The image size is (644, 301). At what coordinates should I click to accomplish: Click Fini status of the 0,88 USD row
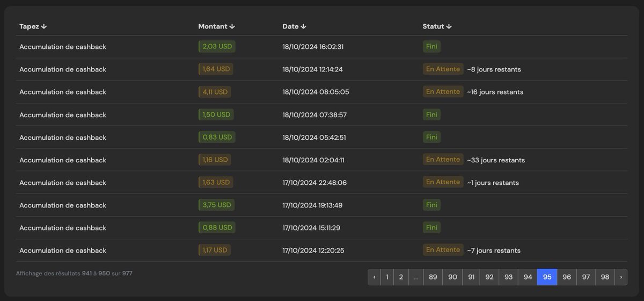point(431,227)
